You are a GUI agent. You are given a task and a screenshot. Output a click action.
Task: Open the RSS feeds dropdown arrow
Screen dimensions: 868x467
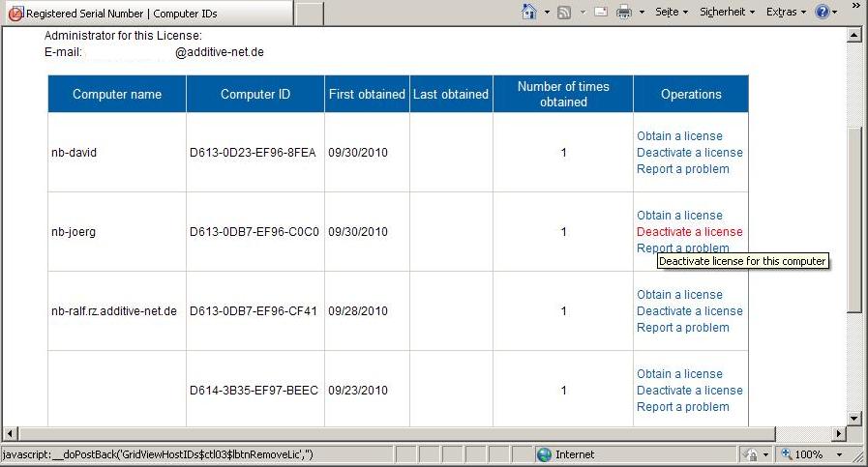click(583, 13)
